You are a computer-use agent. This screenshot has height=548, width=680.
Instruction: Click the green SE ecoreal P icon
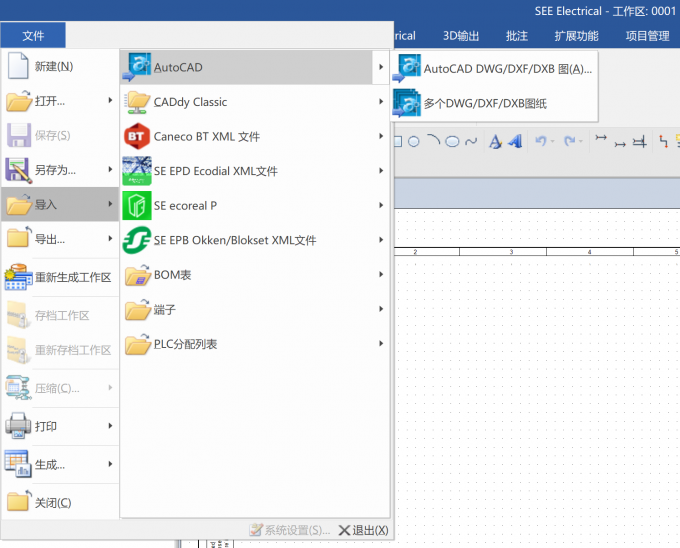[137, 206]
